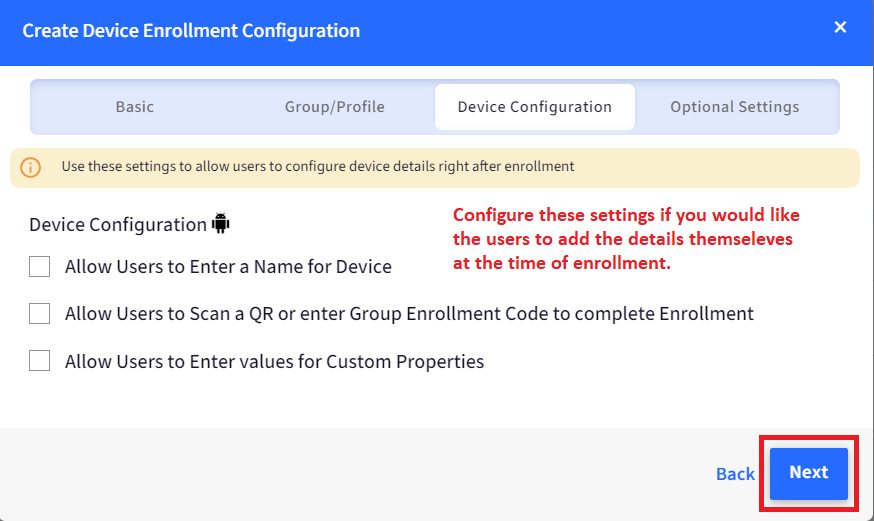Click the yellow info banner message text
The image size is (874, 521).
318,167
